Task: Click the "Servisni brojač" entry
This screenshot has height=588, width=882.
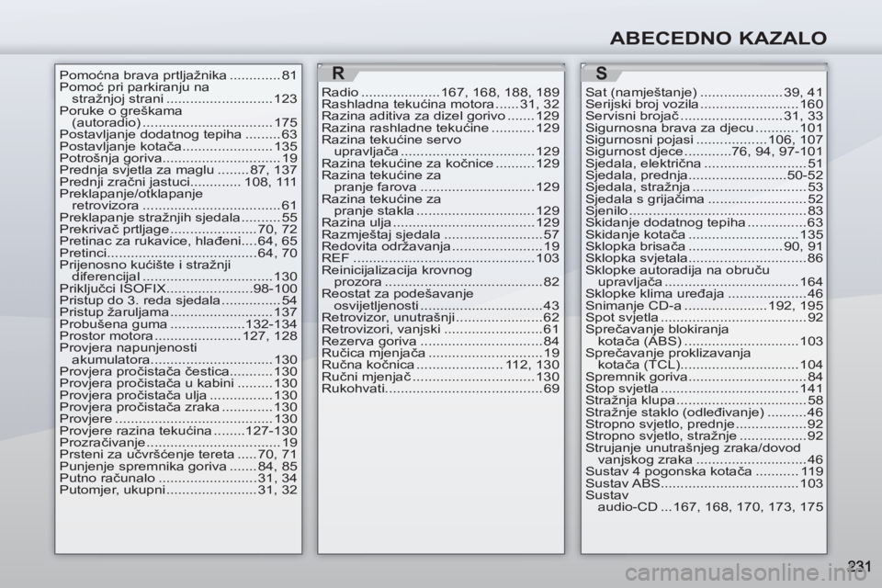Action: tap(705, 116)
